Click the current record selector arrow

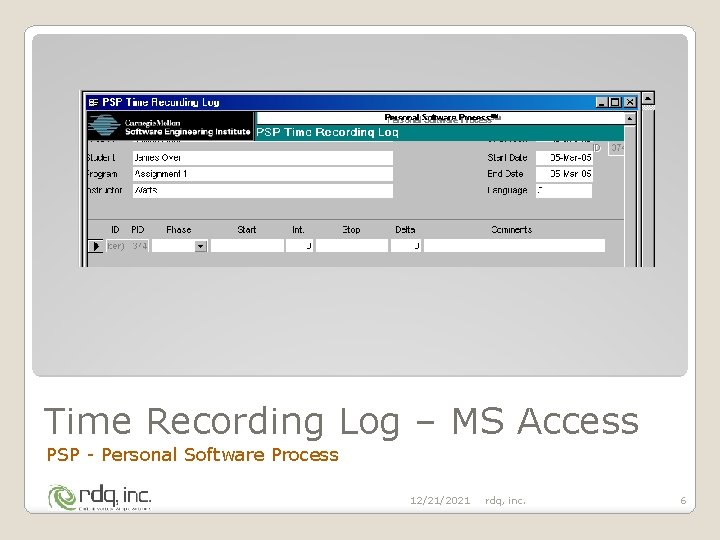(x=96, y=246)
